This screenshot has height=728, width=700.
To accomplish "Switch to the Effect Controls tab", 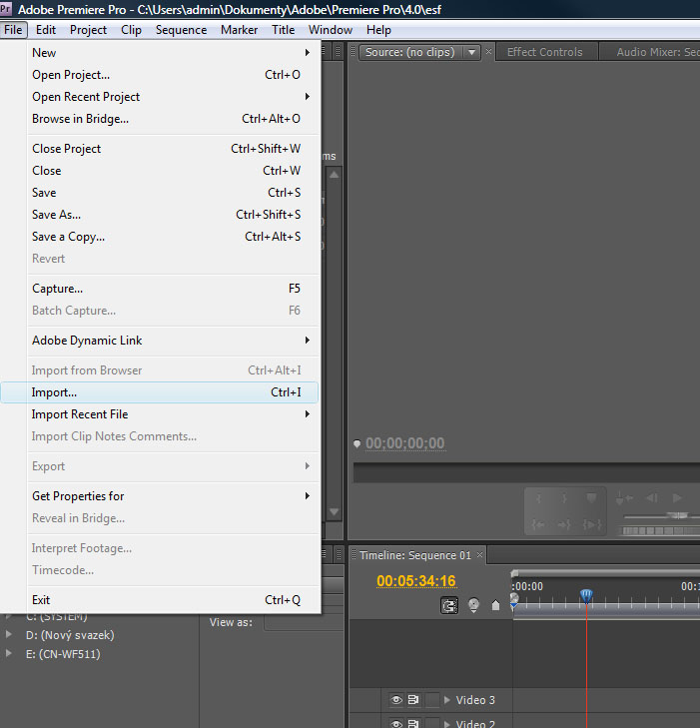I will click(x=545, y=52).
